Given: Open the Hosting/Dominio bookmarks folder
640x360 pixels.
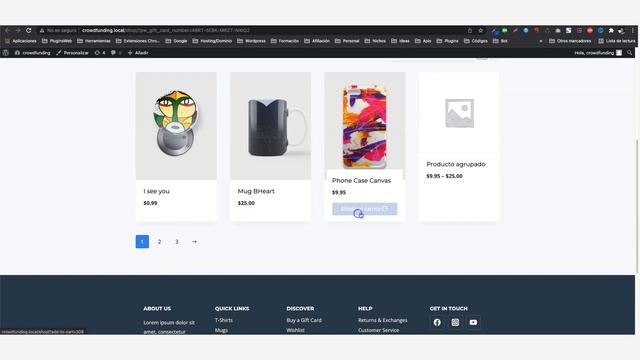Looking at the screenshot, I should (212, 41).
